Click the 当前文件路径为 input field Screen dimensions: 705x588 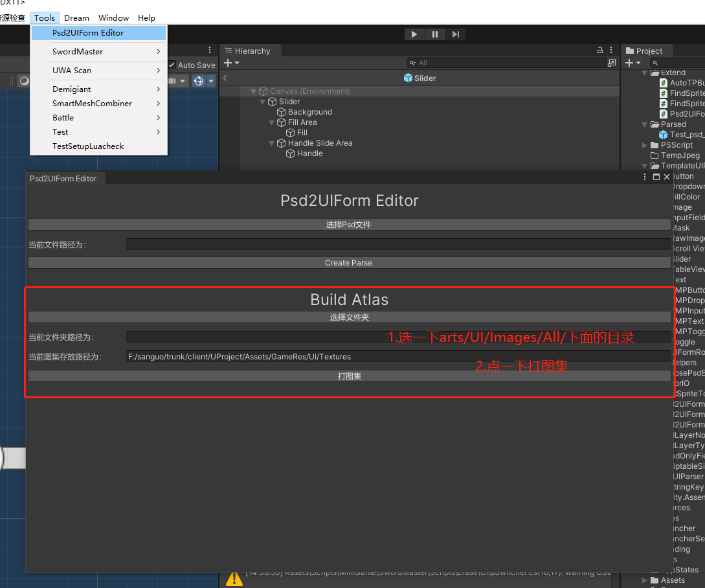point(398,244)
